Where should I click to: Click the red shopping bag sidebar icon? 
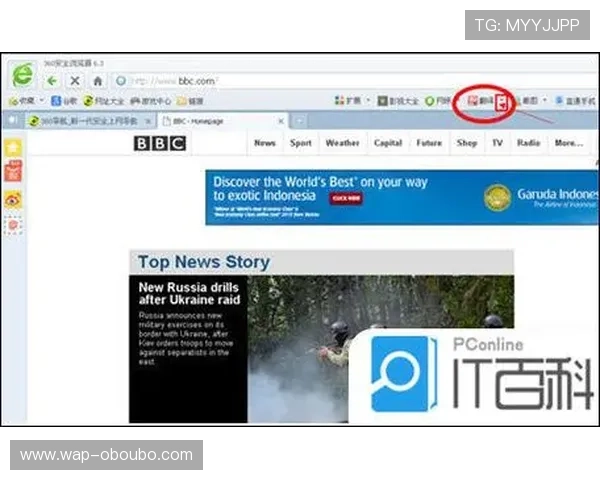coord(14,172)
